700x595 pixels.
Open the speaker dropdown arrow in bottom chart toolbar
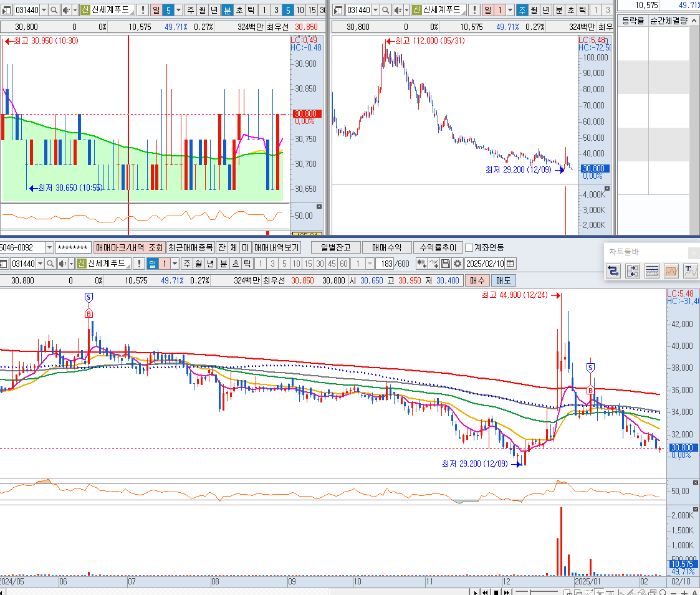click(x=71, y=264)
